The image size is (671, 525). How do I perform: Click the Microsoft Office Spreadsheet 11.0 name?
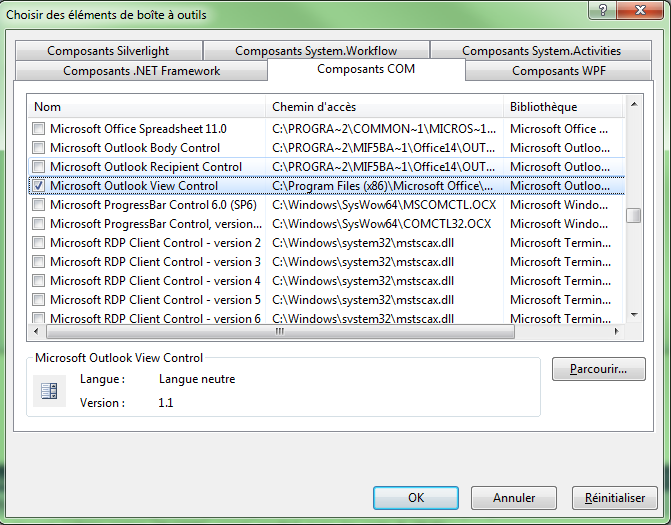coord(138,128)
